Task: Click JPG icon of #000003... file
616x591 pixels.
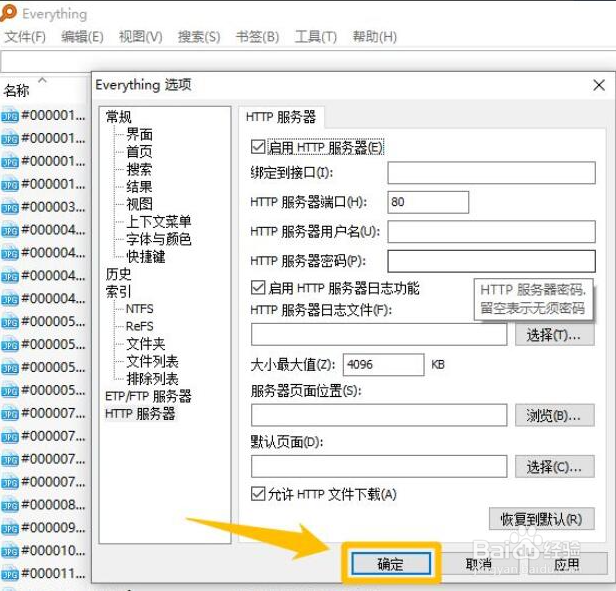Action: pos(10,207)
